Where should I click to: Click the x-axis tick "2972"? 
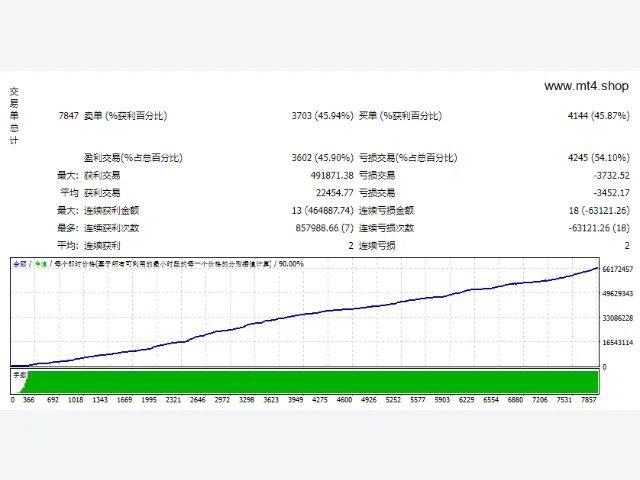(222, 400)
